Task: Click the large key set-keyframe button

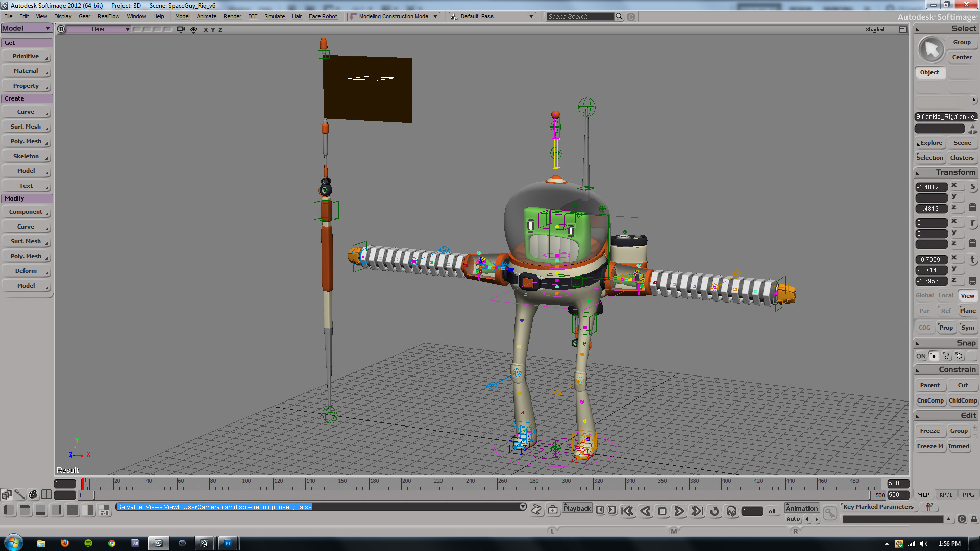Action: point(830,513)
